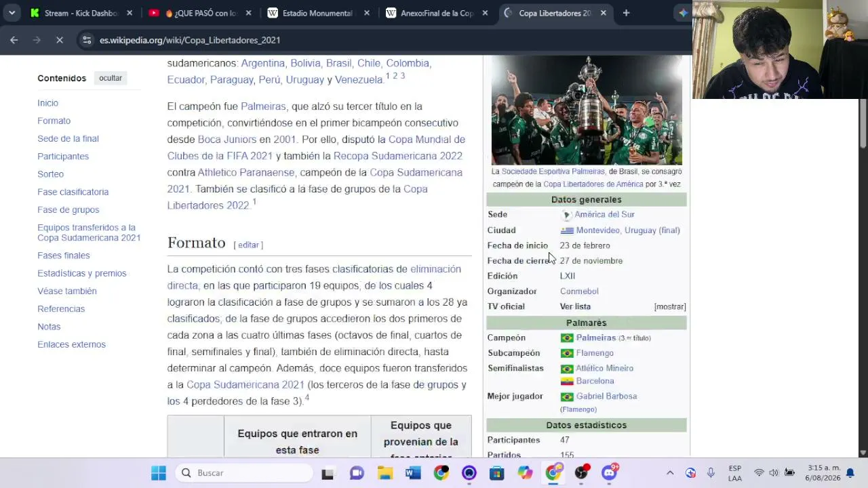The width and height of the screenshot is (868, 488).
Task: Jump to Fase de grupos section
Action: click(68, 209)
